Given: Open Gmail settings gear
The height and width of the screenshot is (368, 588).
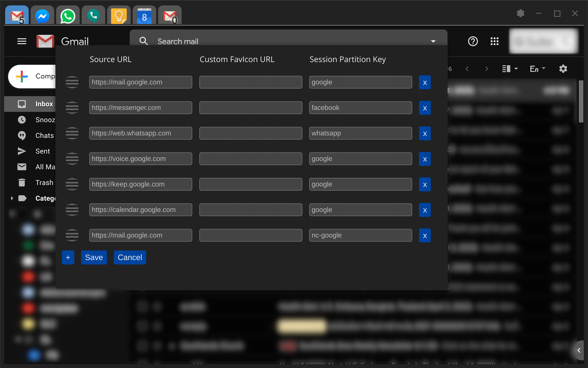Looking at the screenshot, I should click(x=563, y=69).
